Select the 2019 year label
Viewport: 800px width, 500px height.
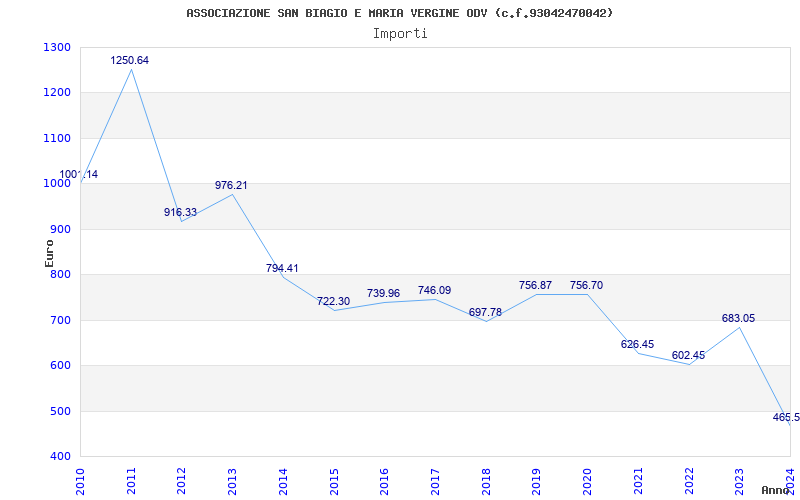point(537,482)
